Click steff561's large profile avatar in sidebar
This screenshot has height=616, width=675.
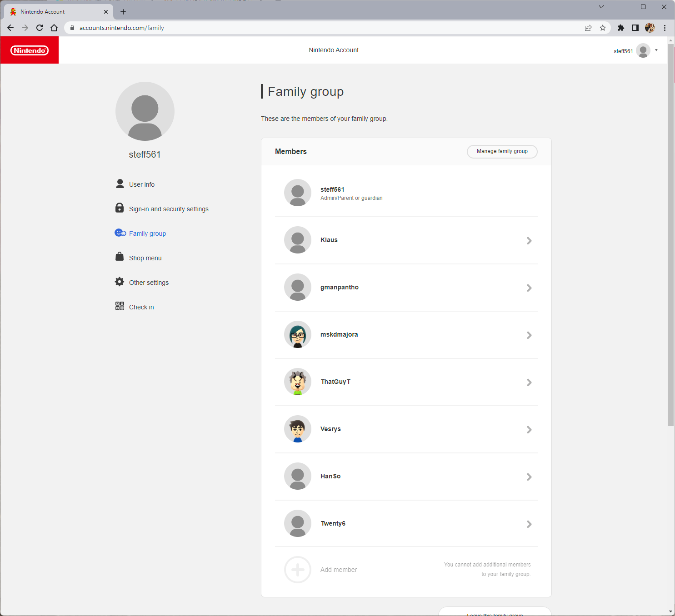[x=145, y=111]
